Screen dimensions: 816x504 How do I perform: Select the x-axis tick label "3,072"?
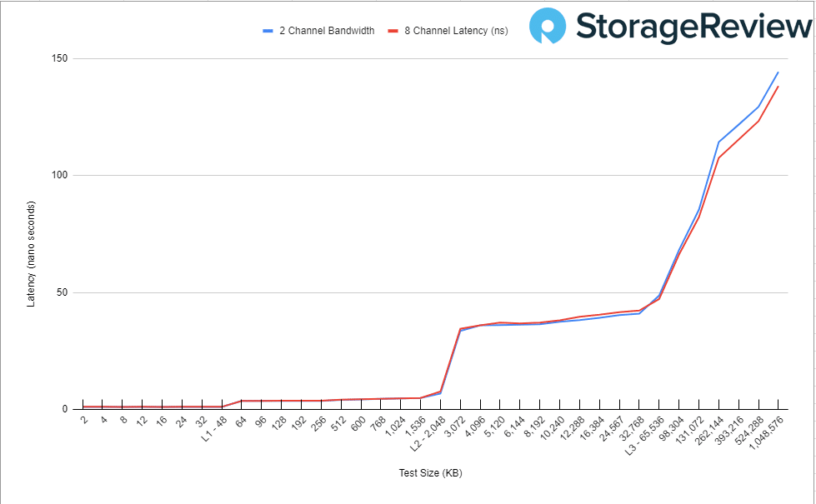pos(455,425)
